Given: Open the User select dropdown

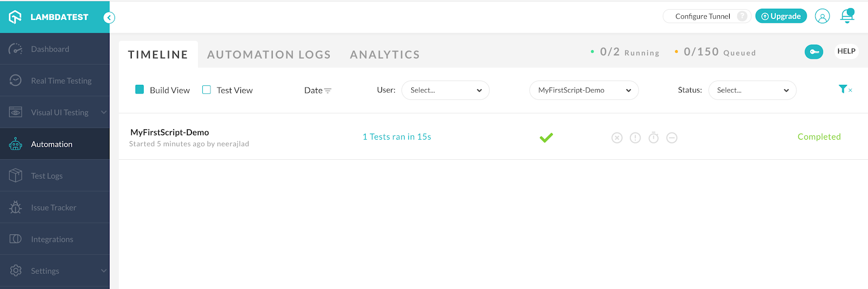Looking at the screenshot, I should click(445, 90).
